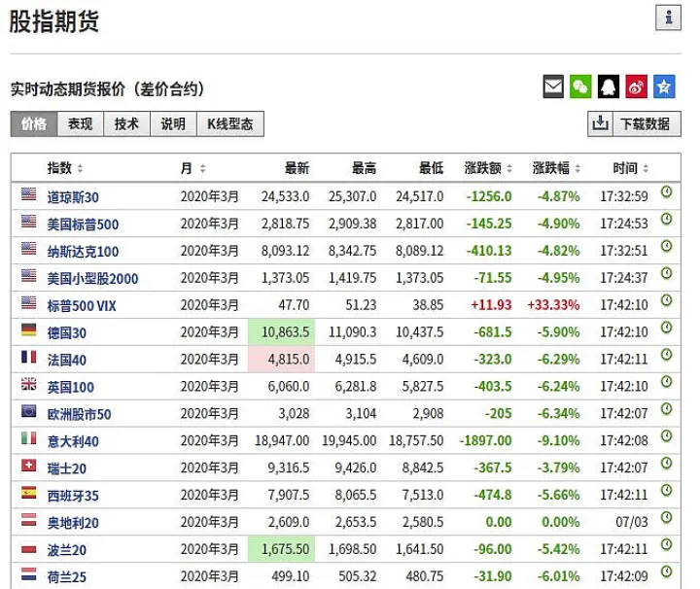
Task: Open the 英国100 index link
Action: coord(71,387)
